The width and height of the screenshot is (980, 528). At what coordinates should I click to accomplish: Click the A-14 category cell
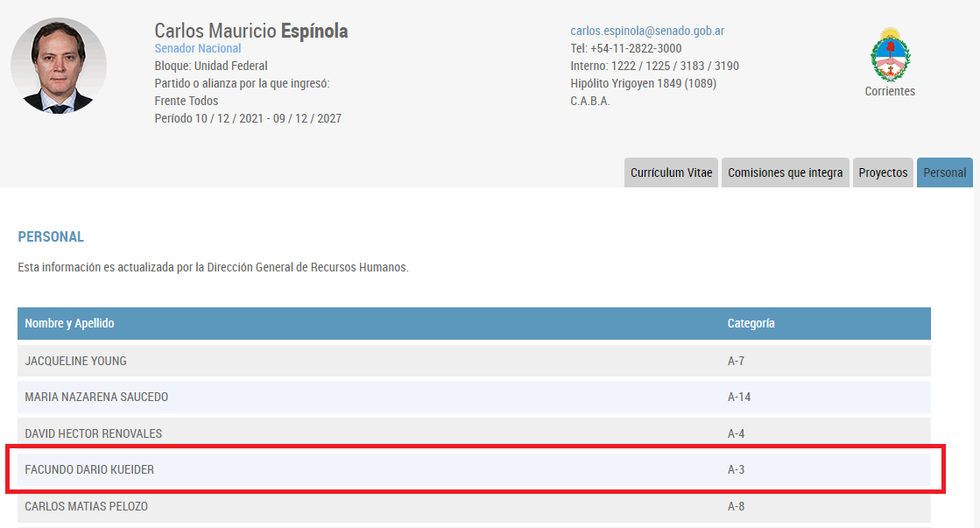(x=739, y=397)
